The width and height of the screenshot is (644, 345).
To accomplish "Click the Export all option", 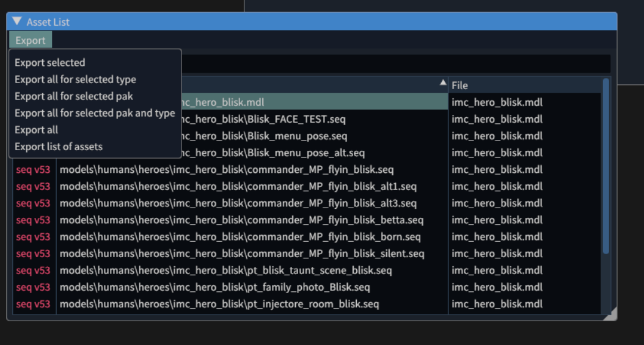I will 36,129.
